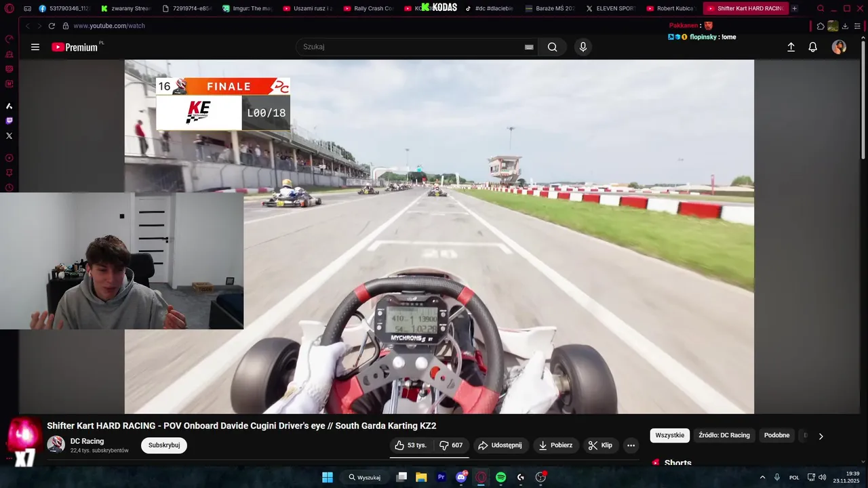Open Spotify from taskbar
The height and width of the screenshot is (488, 868).
point(500,477)
